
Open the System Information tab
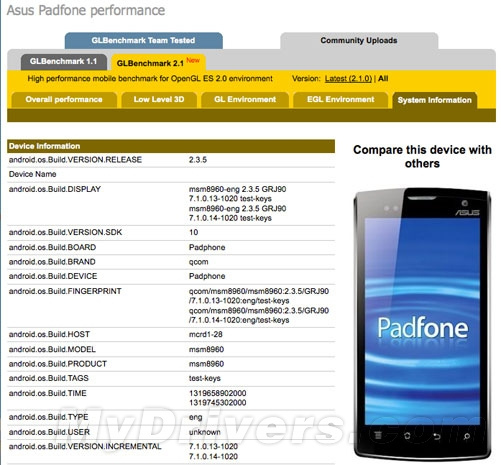[x=435, y=100]
